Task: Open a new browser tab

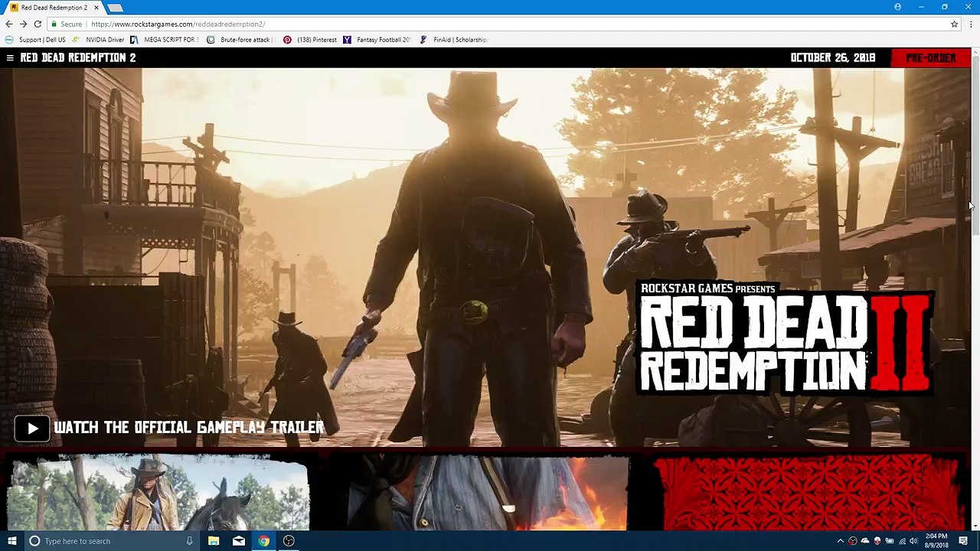Action: click(115, 8)
